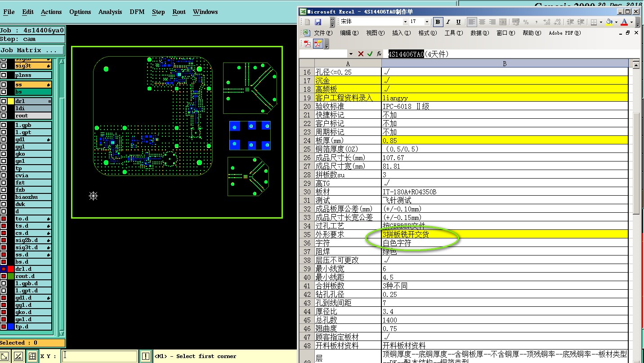Click the Save icon in Excel toolbar
Viewport: 644px width, 363px height.
(x=318, y=22)
